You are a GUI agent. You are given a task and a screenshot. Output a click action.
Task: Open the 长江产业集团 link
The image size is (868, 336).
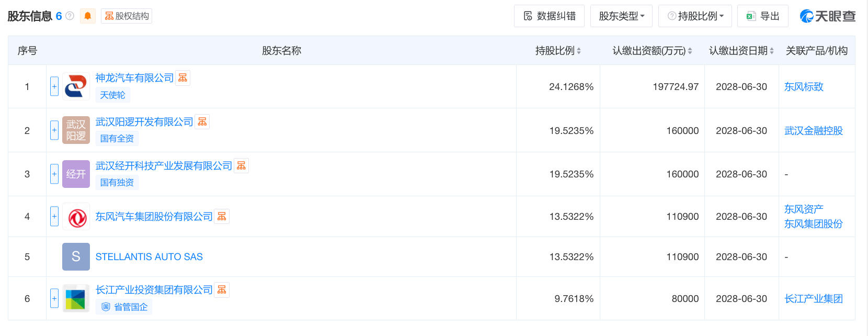pos(814,299)
